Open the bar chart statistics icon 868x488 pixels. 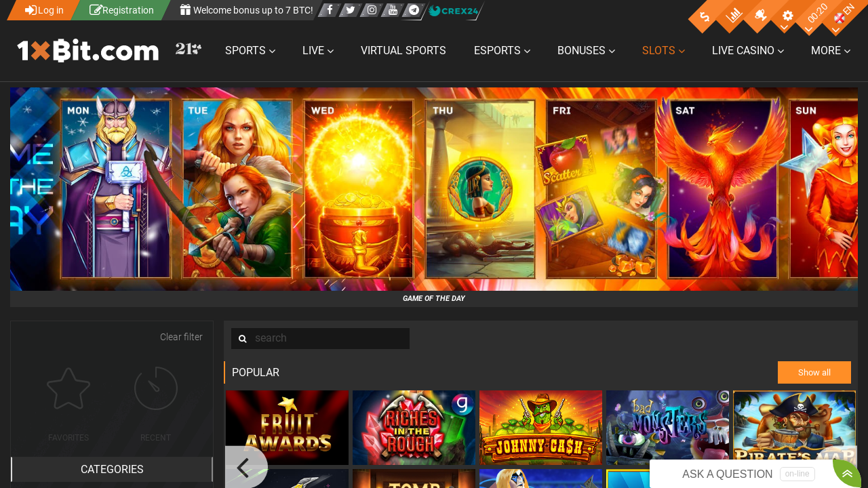(733, 16)
